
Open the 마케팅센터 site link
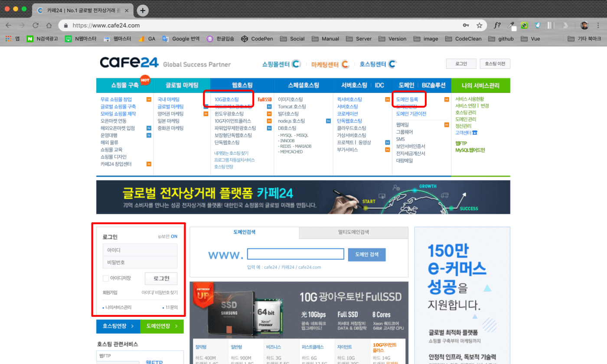pos(330,64)
